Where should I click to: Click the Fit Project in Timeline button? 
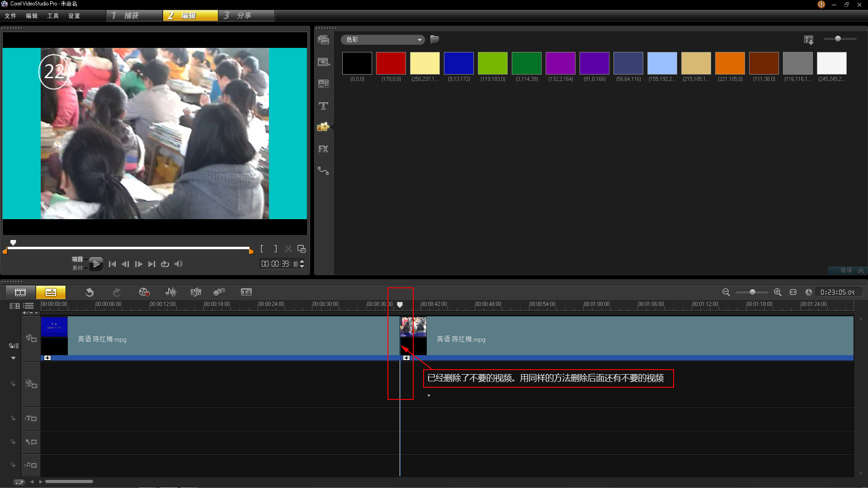pos(793,292)
